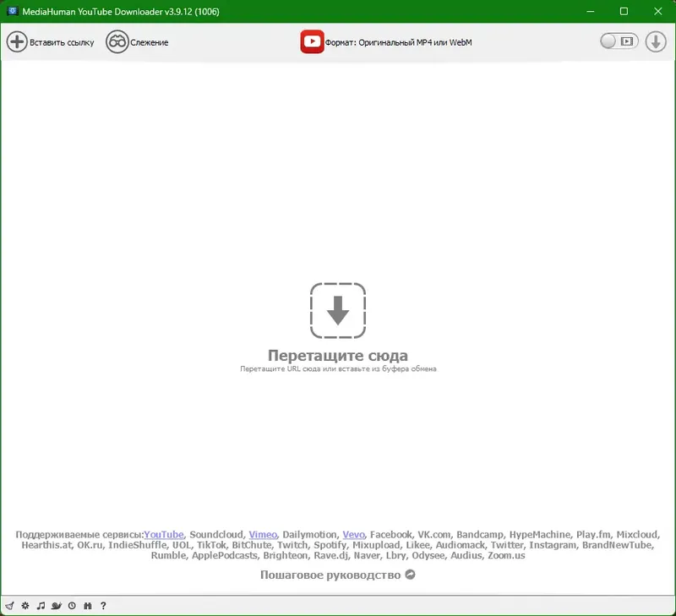Open preferences via the gear icon
This screenshot has width=676, height=616.
click(25, 606)
